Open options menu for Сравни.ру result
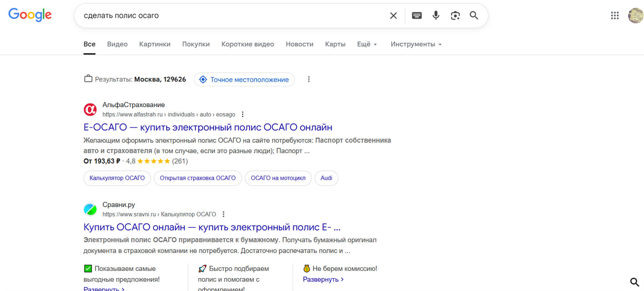644x291 pixels. point(223,214)
